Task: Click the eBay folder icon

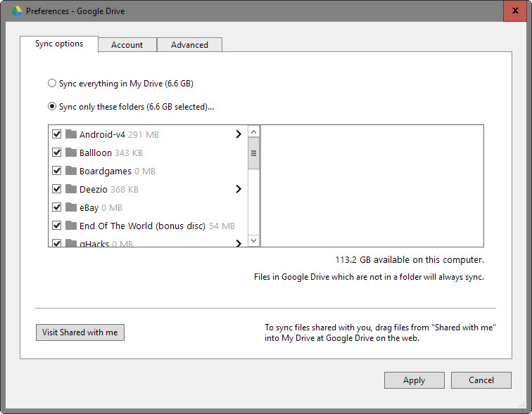Action: click(71, 207)
